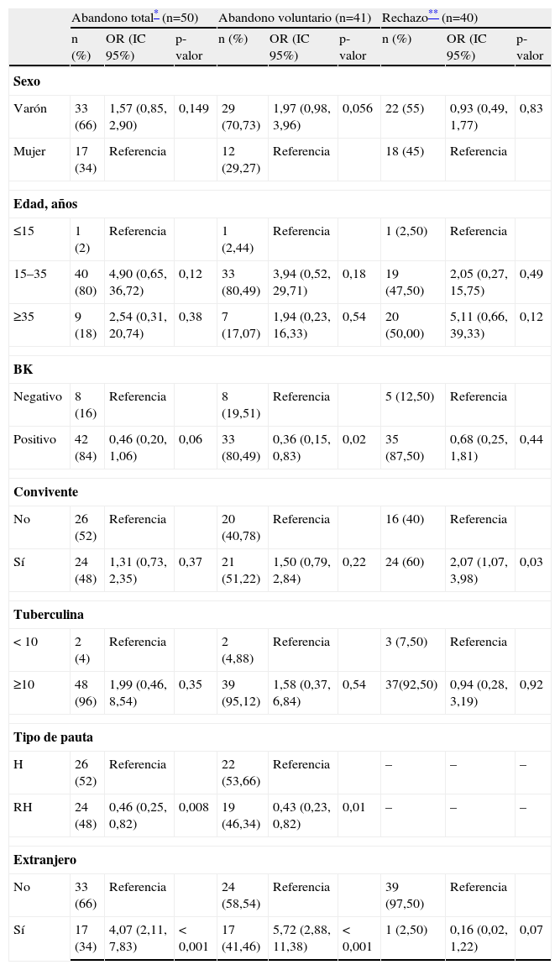Click the RH row label

click(x=23, y=807)
